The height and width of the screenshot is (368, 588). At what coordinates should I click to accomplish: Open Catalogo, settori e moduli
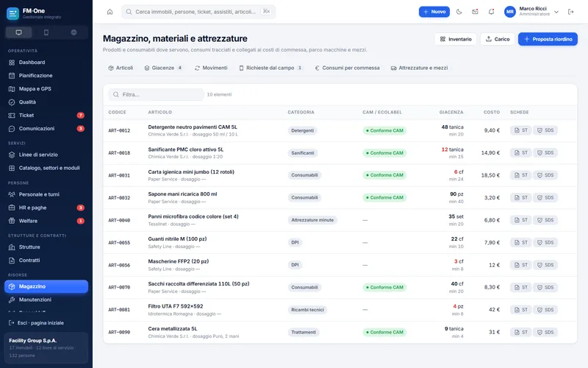click(46, 168)
